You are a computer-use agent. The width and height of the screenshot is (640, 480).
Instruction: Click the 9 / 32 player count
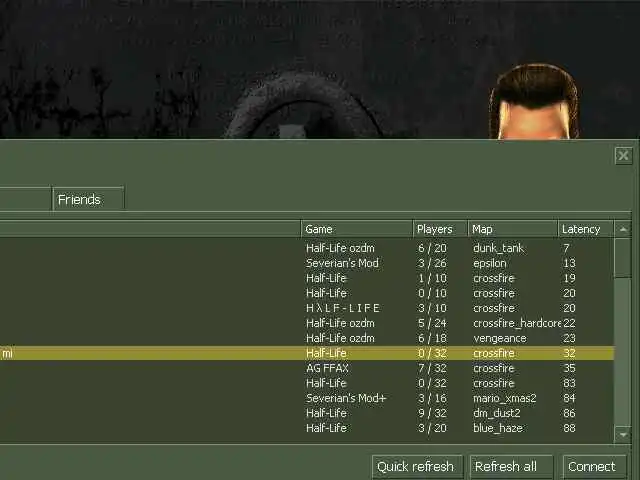coord(432,413)
